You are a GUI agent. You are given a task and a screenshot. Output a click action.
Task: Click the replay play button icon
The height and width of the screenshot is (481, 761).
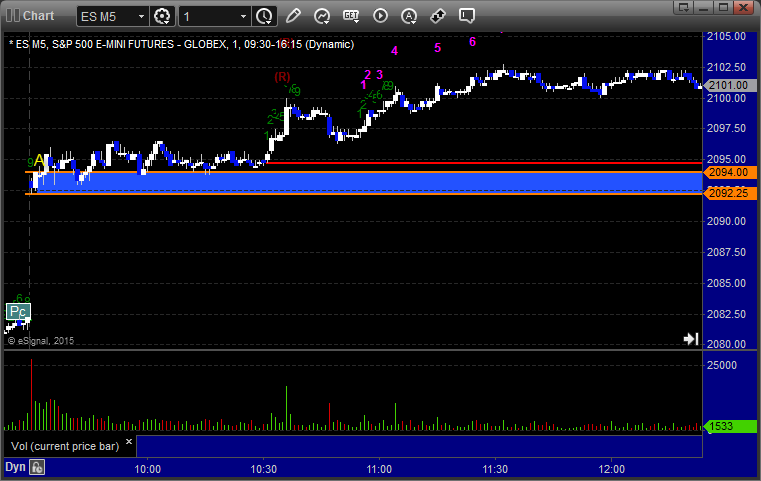(380, 16)
